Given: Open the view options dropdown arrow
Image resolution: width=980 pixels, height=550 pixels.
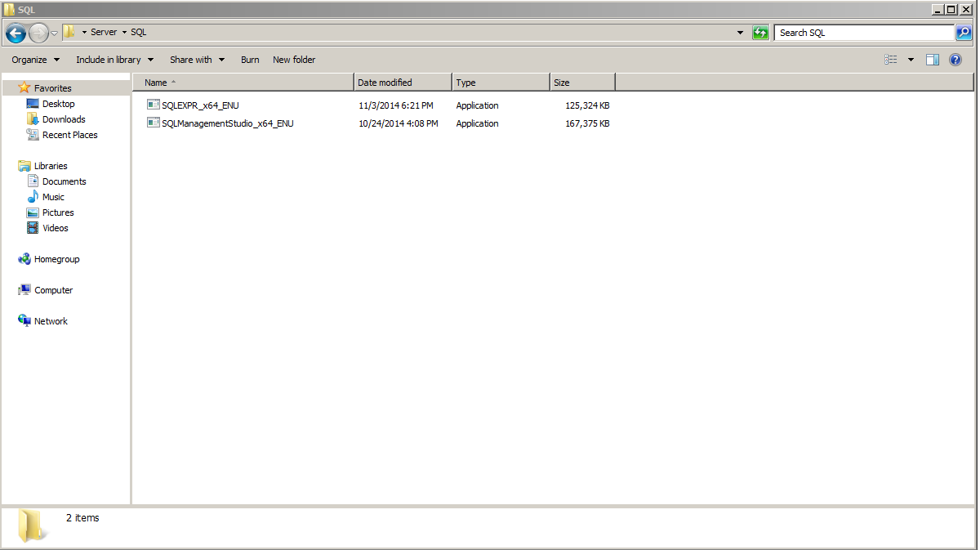Looking at the screenshot, I should [911, 60].
